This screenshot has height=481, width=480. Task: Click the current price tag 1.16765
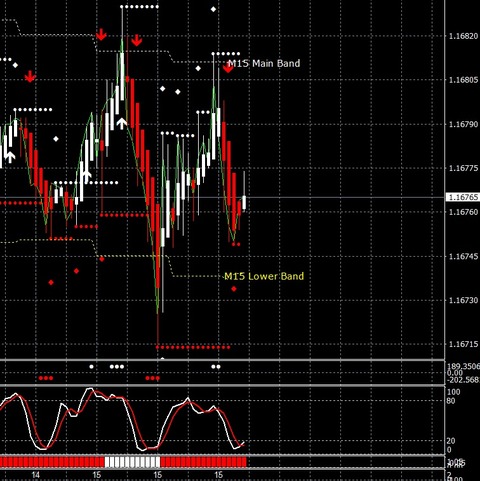click(463, 197)
